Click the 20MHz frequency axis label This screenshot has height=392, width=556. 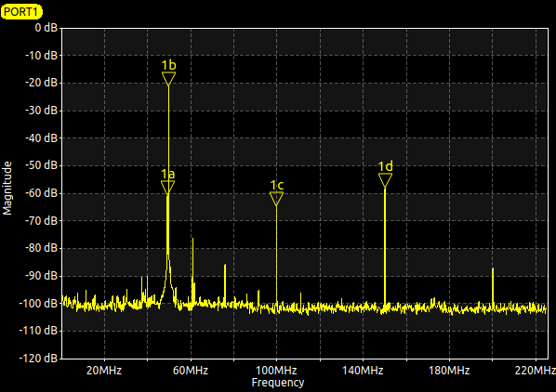tap(104, 371)
